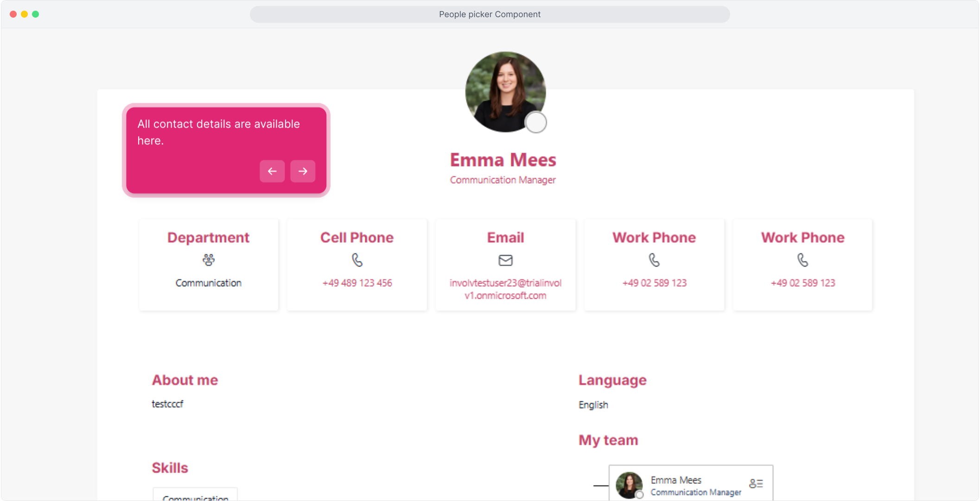Open the involvtestuser23 email address link
This screenshot has height=501, width=980.
click(506, 289)
